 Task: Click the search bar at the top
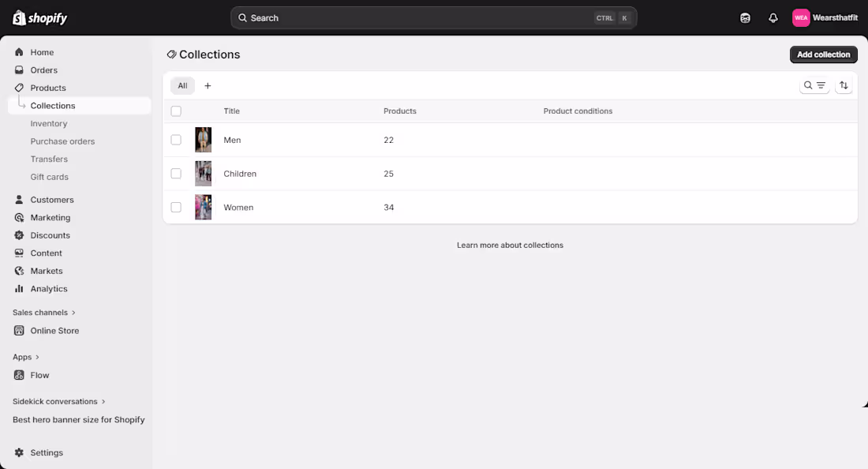[434, 17]
